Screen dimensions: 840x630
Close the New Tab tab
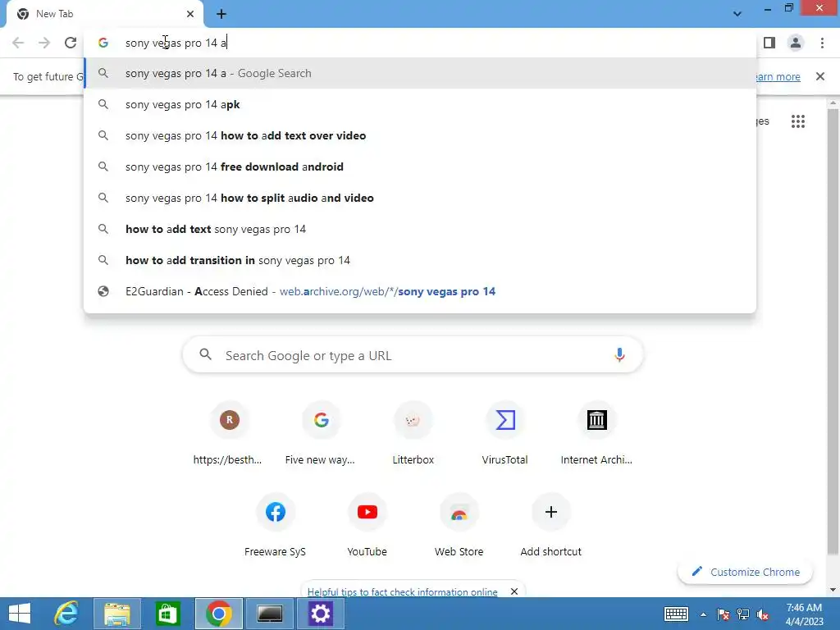pyautogui.click(x=190, y=14)
